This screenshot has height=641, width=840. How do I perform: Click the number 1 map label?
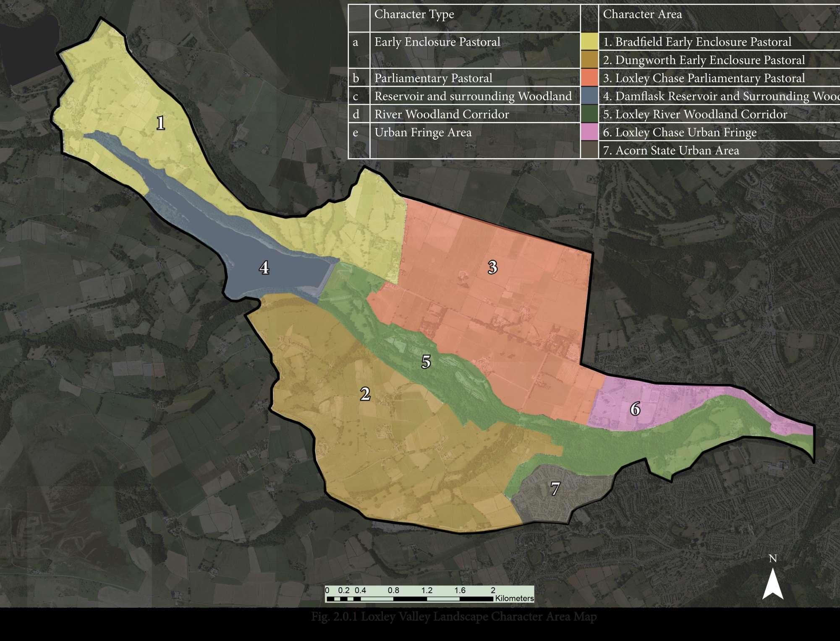pyautogui.click(x=160, y=123)
